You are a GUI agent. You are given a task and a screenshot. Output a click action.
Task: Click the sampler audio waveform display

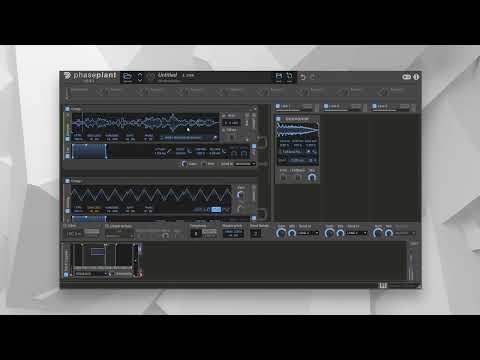pos(145,123)
